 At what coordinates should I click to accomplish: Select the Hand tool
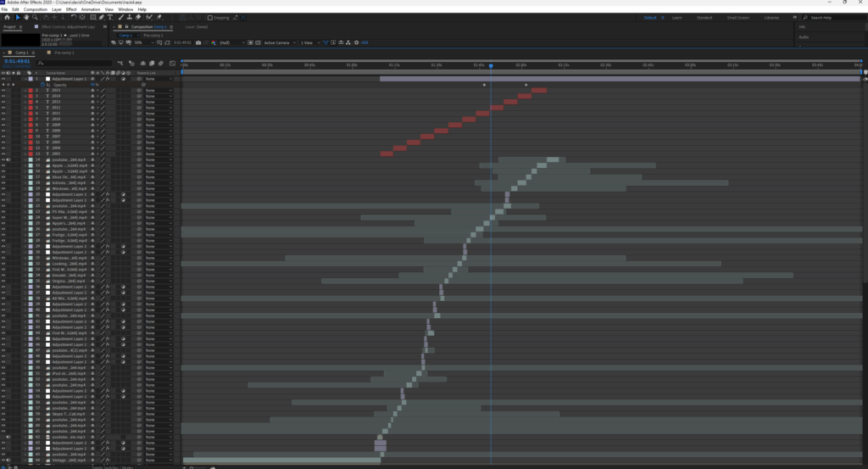pyautogui.click(x=26, y=18)
